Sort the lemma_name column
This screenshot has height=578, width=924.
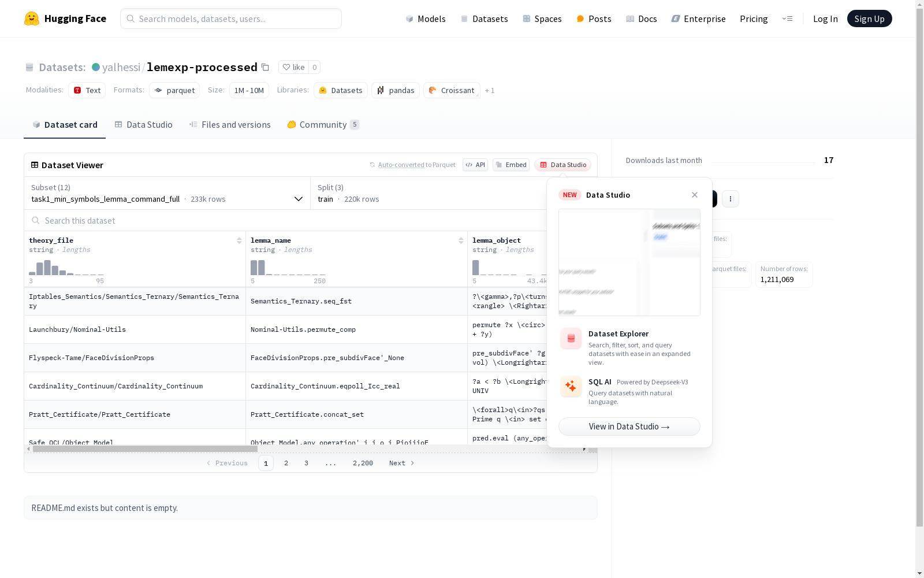coord(461,240)
